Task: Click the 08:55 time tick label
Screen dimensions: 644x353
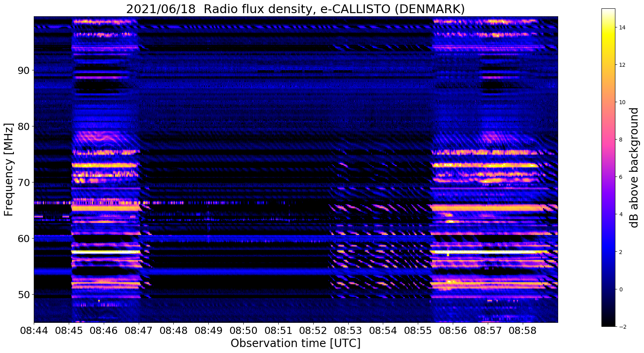Action: 418,330
